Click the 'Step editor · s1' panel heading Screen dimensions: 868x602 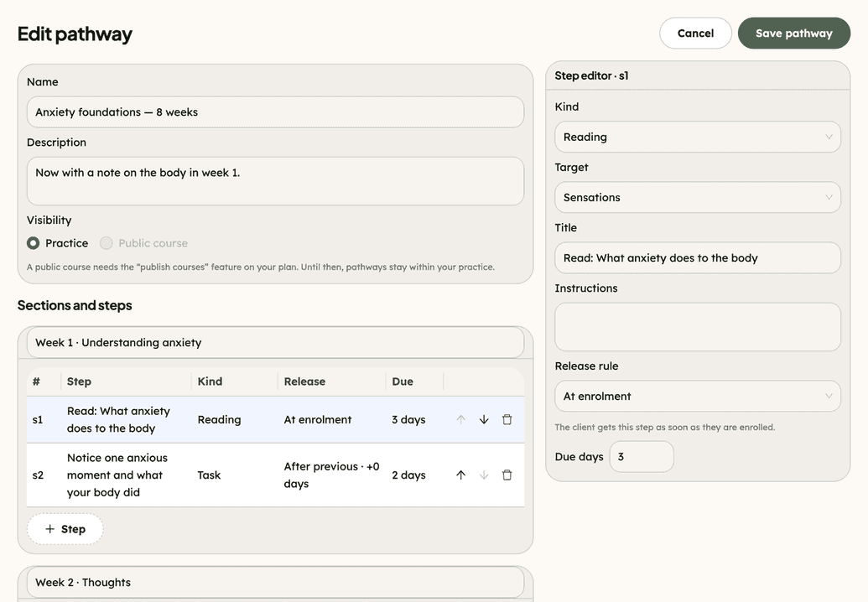tap(591, 75)
